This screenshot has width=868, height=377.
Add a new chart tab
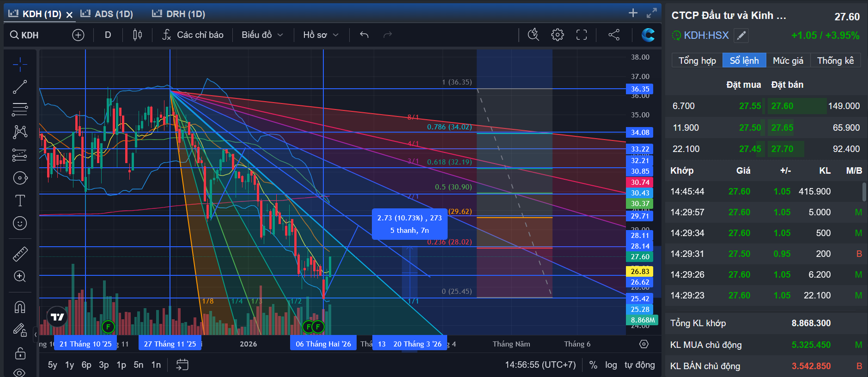tap(633, 13)
